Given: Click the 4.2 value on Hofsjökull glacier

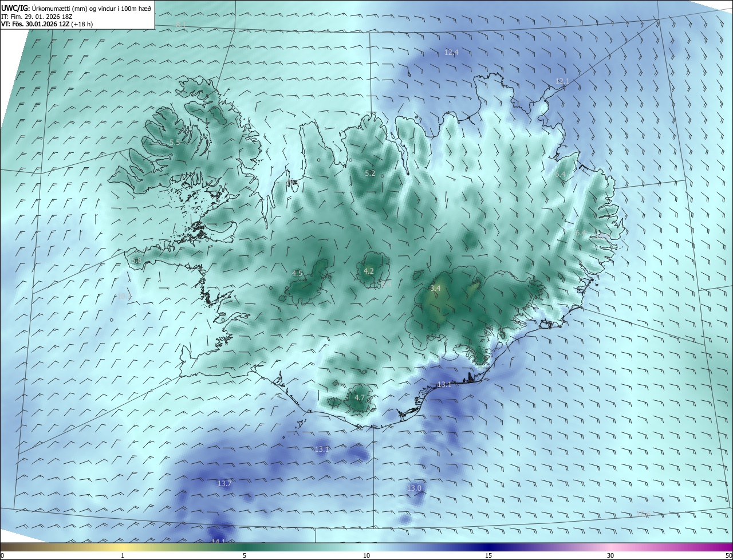Looking at the screenshot, I should [369, 271].
